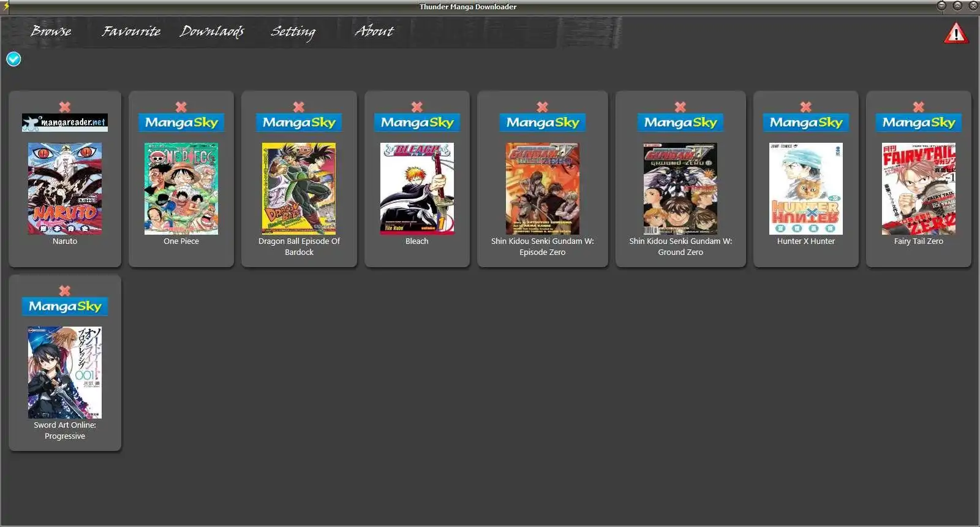The height and width of the screenshot is (527, 980).
Task: Remove Fairy Tail Zero with its red X
Action: [x=919, y=107]
